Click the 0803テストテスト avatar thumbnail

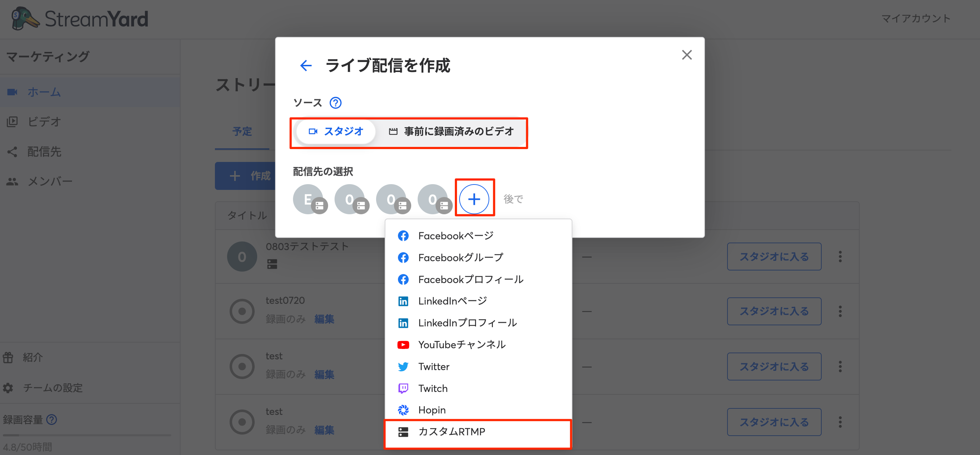(x=242, y=257)
